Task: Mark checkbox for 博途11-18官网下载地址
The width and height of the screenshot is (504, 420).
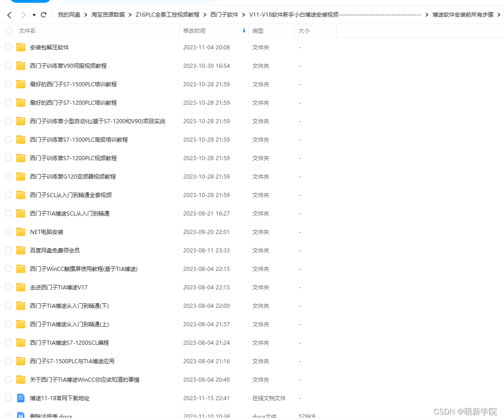Action: point(8,398)
